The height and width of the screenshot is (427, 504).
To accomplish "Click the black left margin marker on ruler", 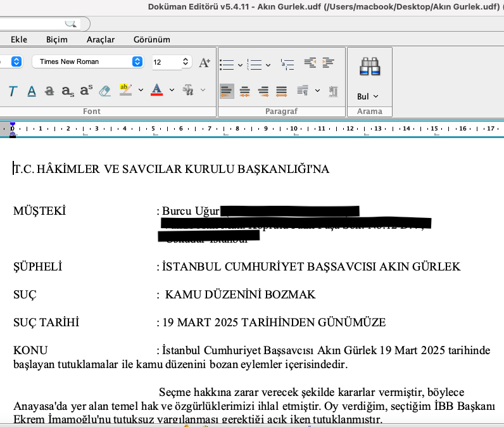I will (13, 136).
